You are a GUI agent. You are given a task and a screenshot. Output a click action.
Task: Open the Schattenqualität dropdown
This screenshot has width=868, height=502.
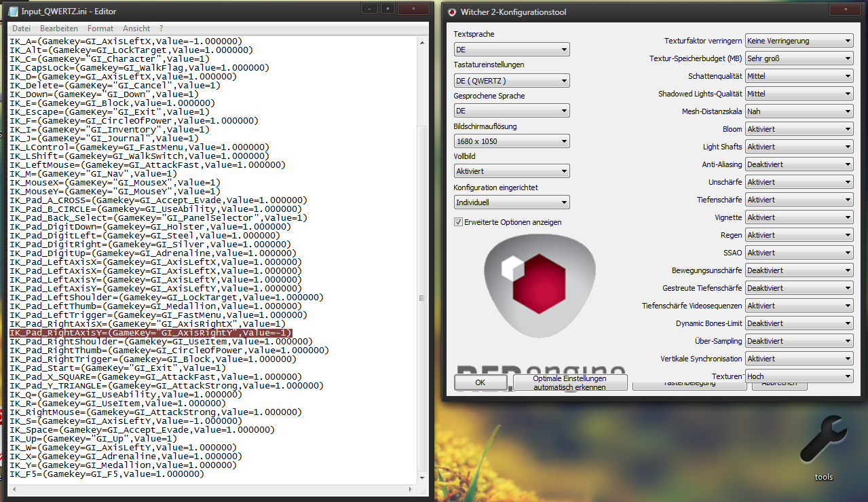(799, 76)
